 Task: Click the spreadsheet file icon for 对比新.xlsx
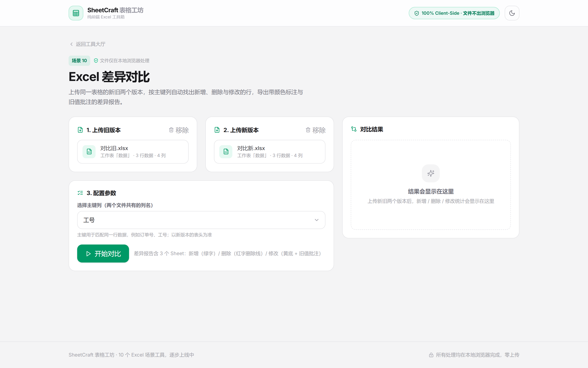pos(226,152)
